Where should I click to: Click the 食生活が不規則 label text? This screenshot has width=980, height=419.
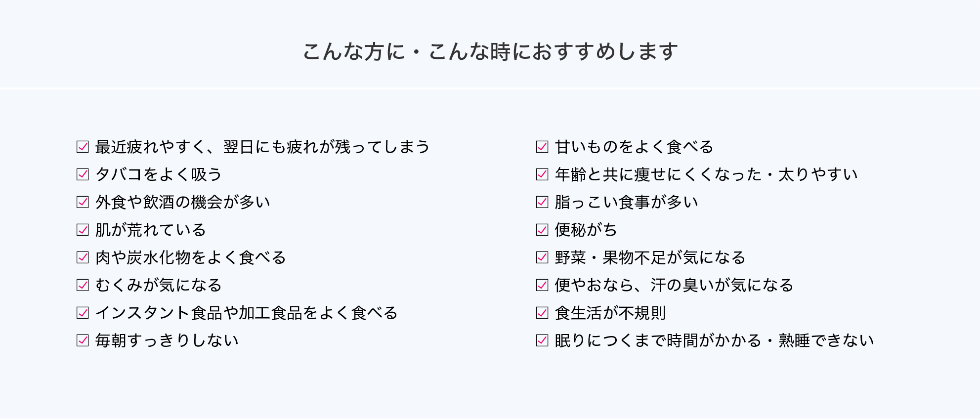(610, 313)
